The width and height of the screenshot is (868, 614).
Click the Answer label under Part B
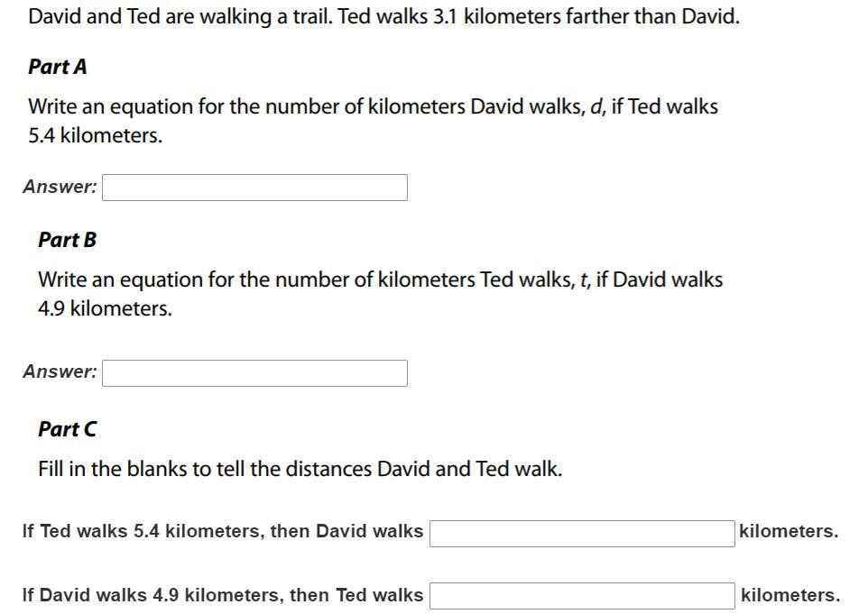point(60,371)
